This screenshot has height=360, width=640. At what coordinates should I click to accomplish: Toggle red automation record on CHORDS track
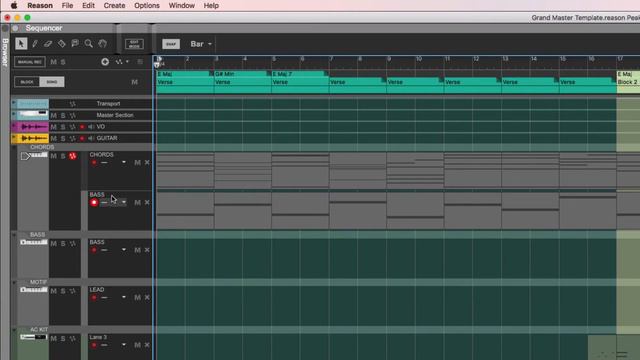[73, 156]
